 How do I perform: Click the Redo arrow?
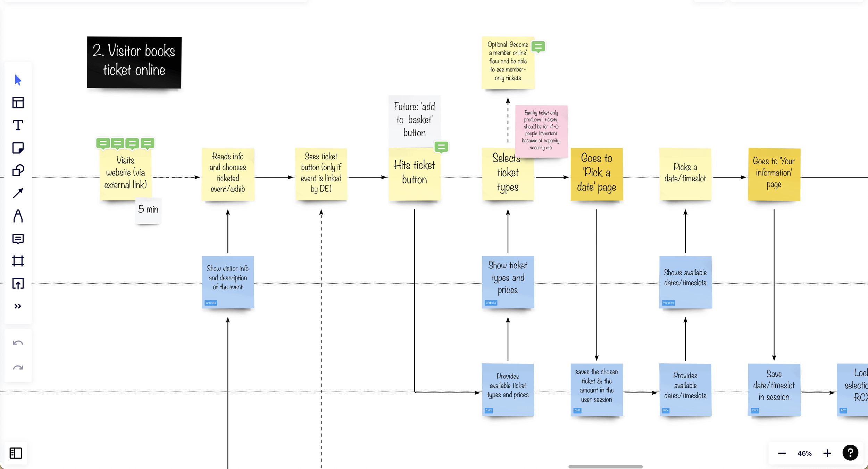[18, 367]
